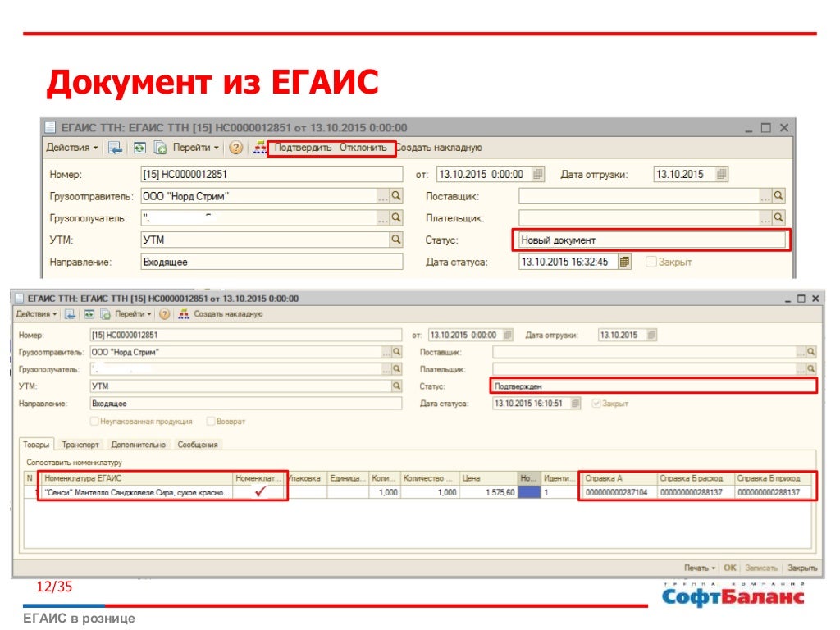Enable the Неупакованная продукция checkbox
This screenshot has width=840, height=630.
click(x=95, y=421)
